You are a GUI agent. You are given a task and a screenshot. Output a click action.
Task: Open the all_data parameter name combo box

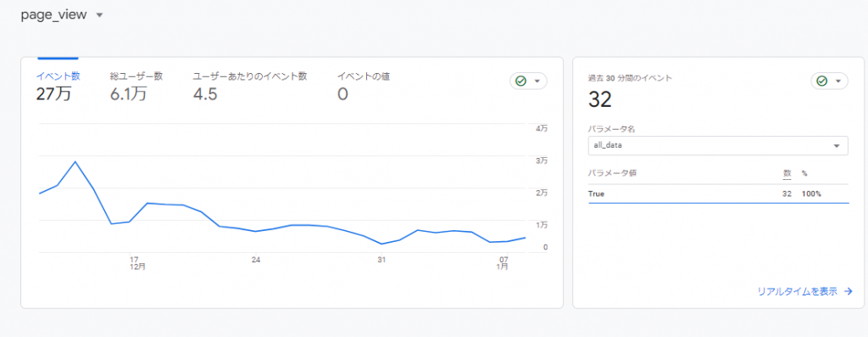pos(718,146)
